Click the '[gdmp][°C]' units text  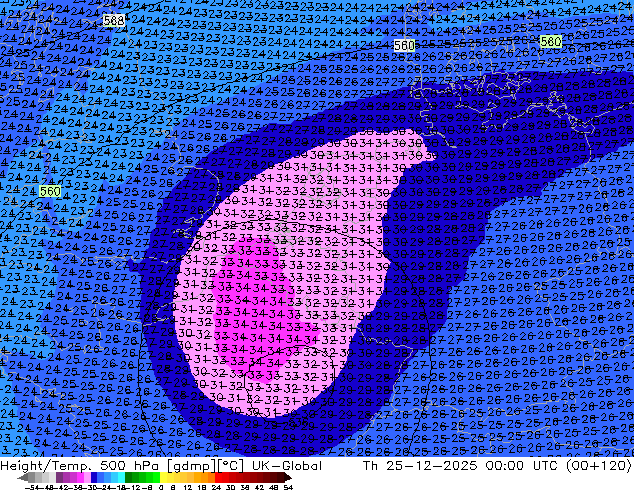203,466
